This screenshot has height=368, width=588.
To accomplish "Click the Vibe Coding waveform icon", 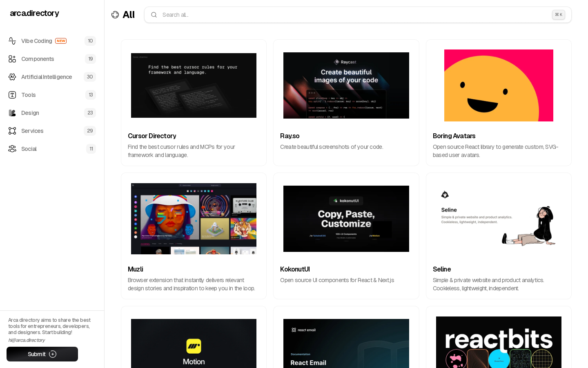I will pyautogui.click(x=12, y=41).
